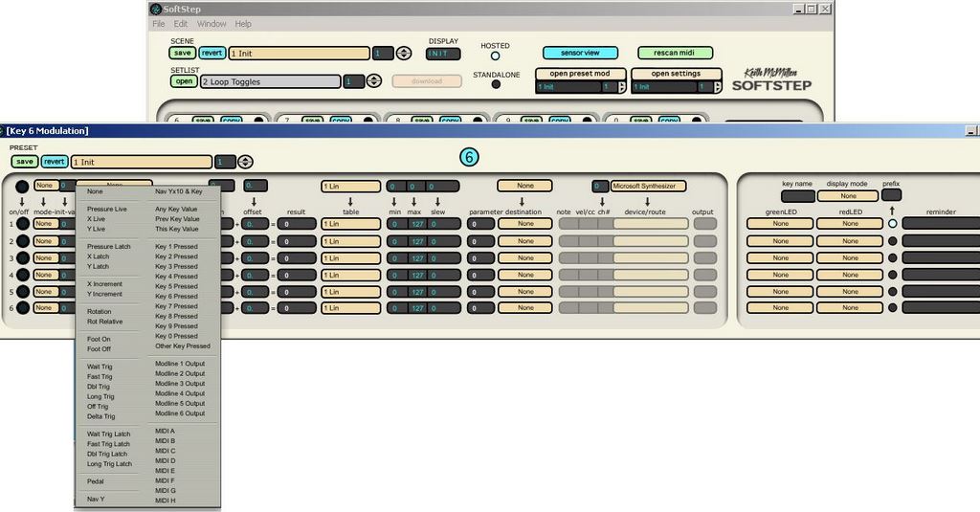Click the scene name field 1 Init
The width and height of the screenshot is (980, 512).
click(x=299, y=54)
